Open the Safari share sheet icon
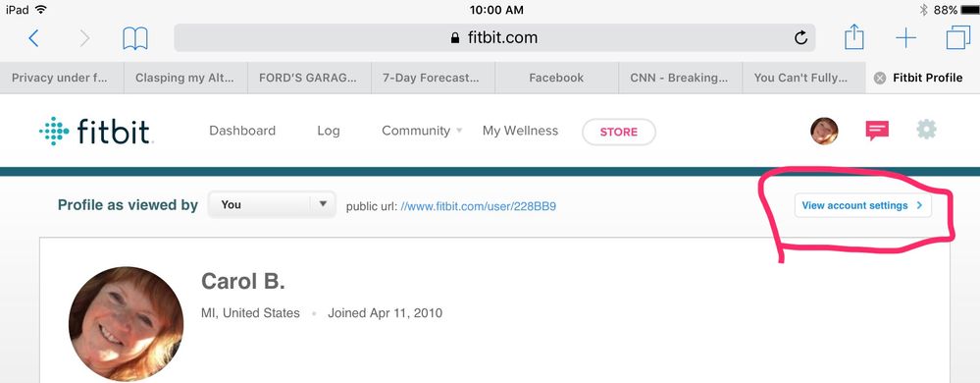 click(853, 37)
